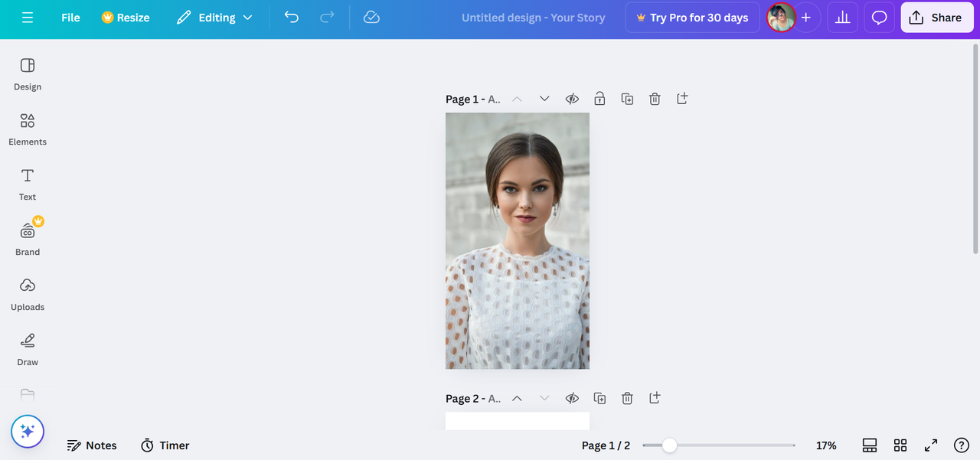
Task: Launch Canva AI assistant sparkle button
Action: click(x=28, y=432)
